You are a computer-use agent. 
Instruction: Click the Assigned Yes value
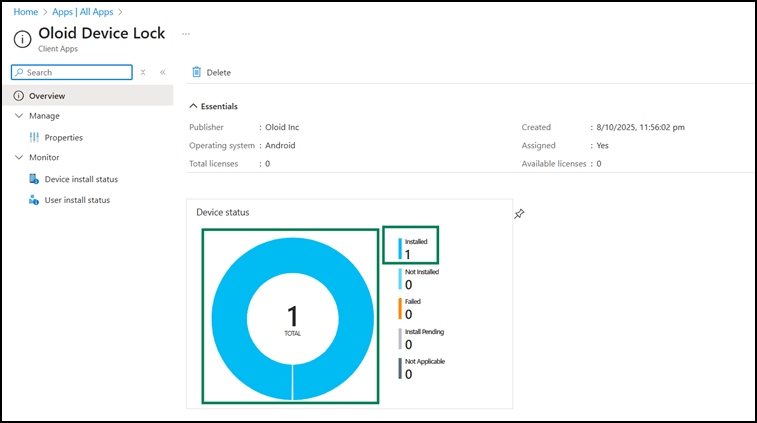[603, 145]
